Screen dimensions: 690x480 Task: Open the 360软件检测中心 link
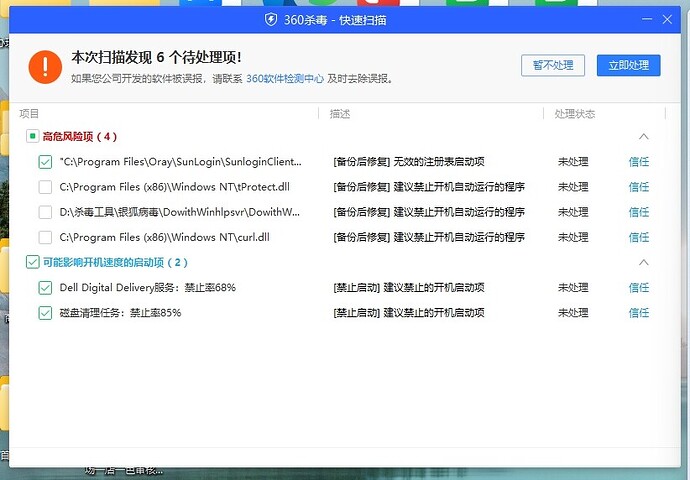point(285,79)
